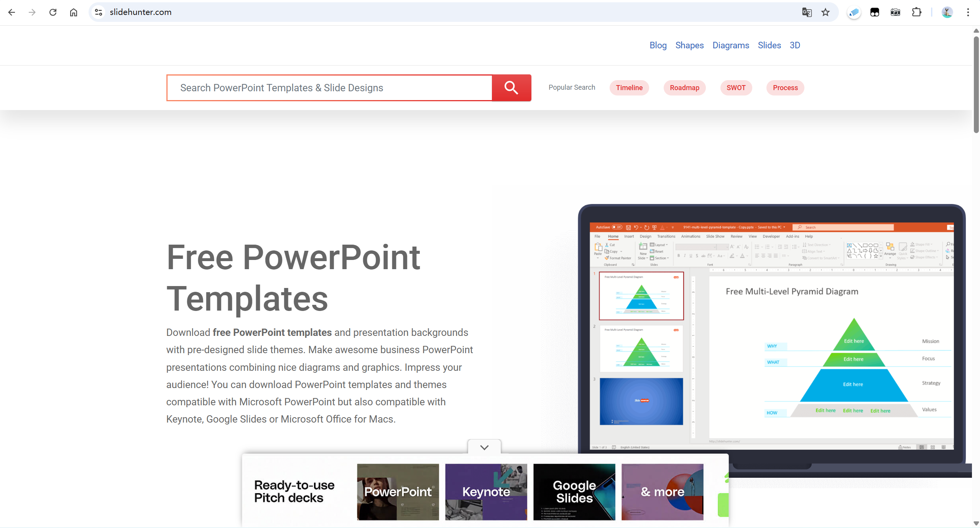Open Chrome three-dot menu
This screenshot has width=980, height=528.
[x=968, y=12]
